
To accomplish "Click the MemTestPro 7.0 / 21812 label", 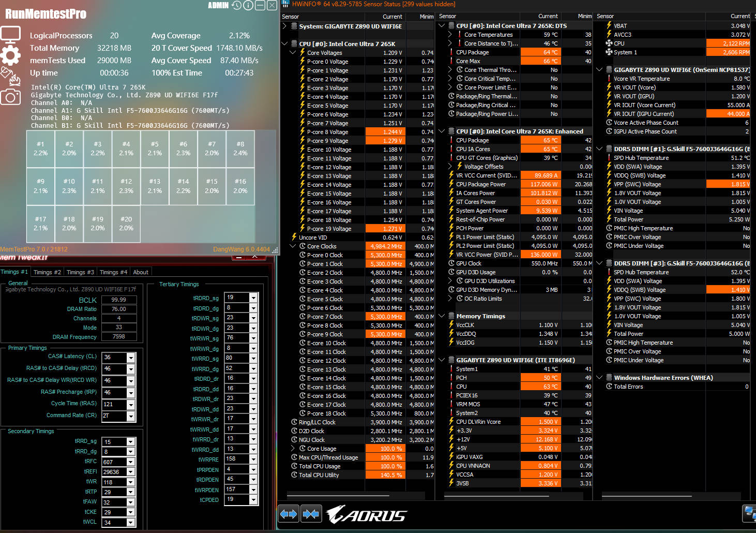I will click(34, 249).
